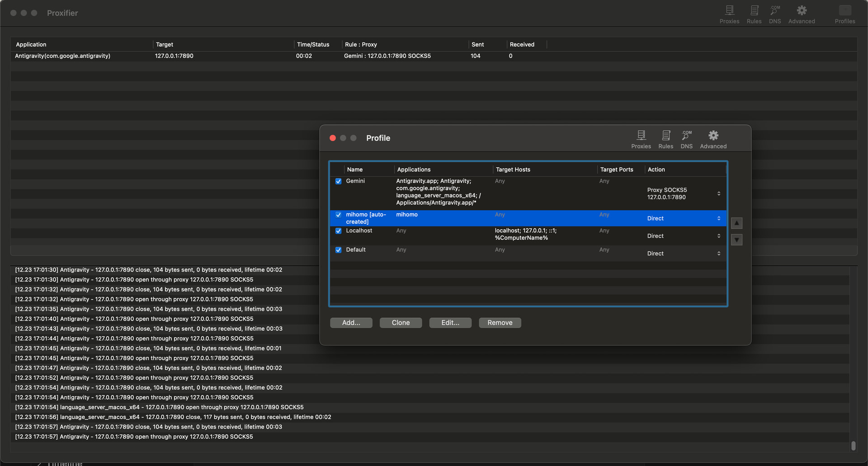Open the Action dropdown for the mihomo rule

tap(718, 218)
